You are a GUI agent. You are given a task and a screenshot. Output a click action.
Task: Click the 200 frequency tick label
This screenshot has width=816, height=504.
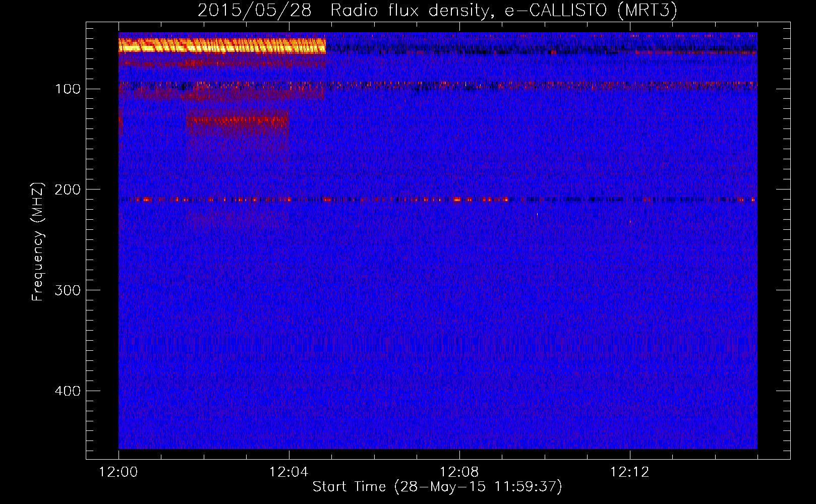[x=68, y=190]
